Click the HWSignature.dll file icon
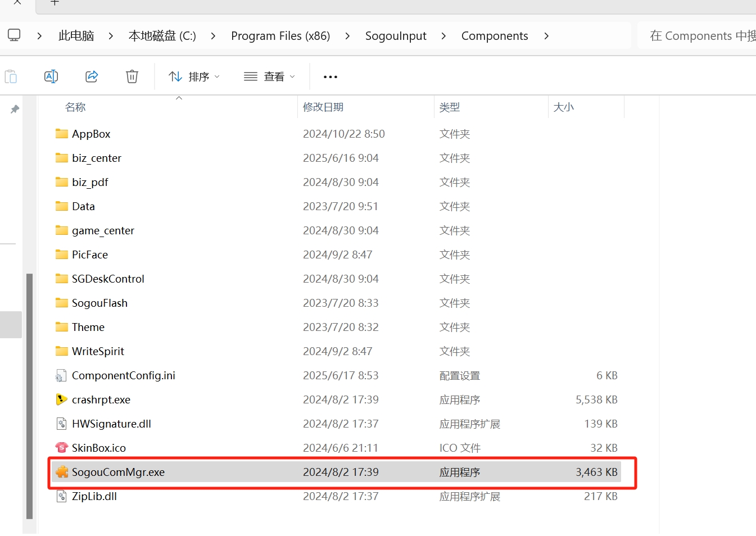 point(62,424)
